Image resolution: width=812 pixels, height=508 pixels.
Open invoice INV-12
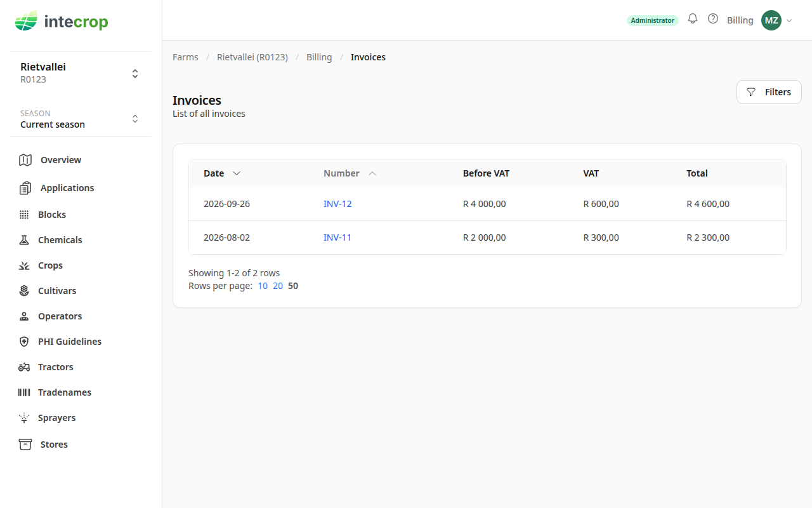(337, 204)
